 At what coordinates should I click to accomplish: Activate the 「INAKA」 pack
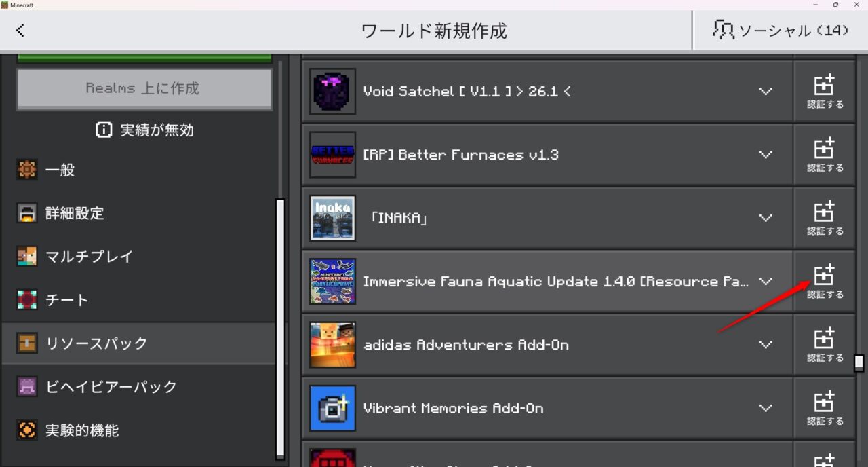click(x=825, y=218)
